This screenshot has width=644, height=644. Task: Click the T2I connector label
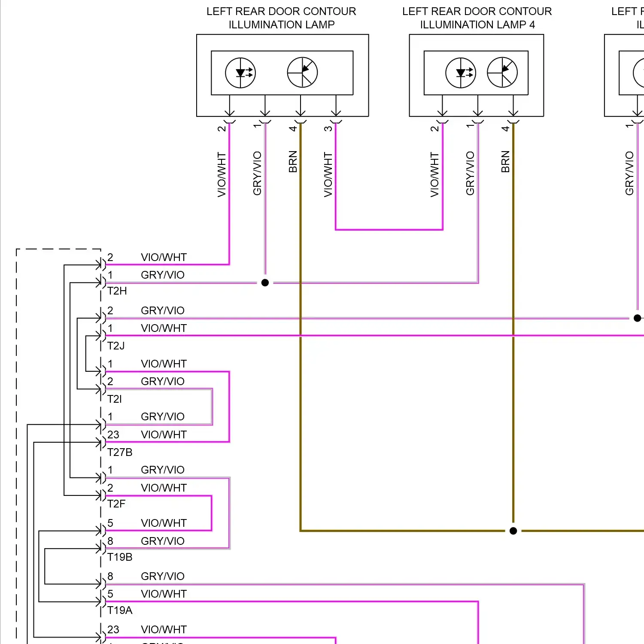tap(115, 399)
